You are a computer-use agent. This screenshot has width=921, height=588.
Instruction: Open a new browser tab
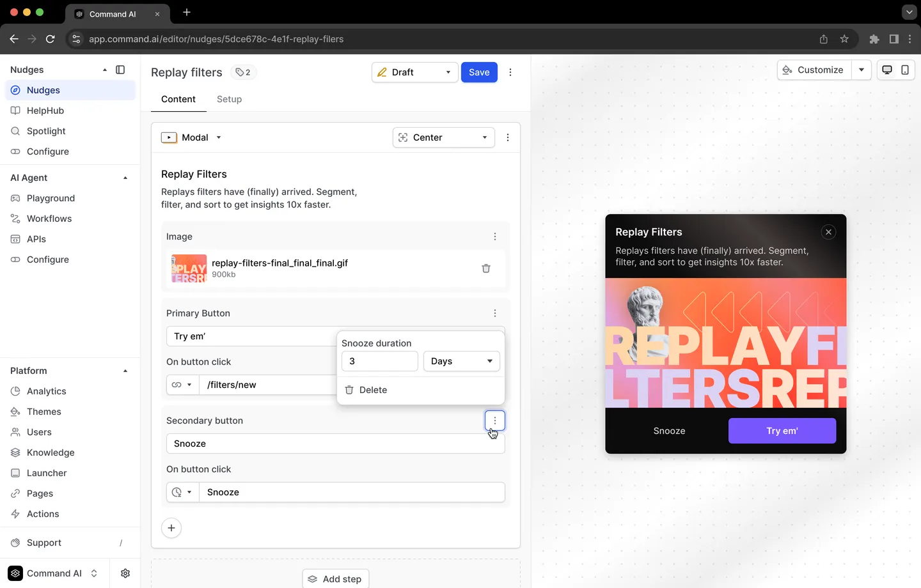187,12
